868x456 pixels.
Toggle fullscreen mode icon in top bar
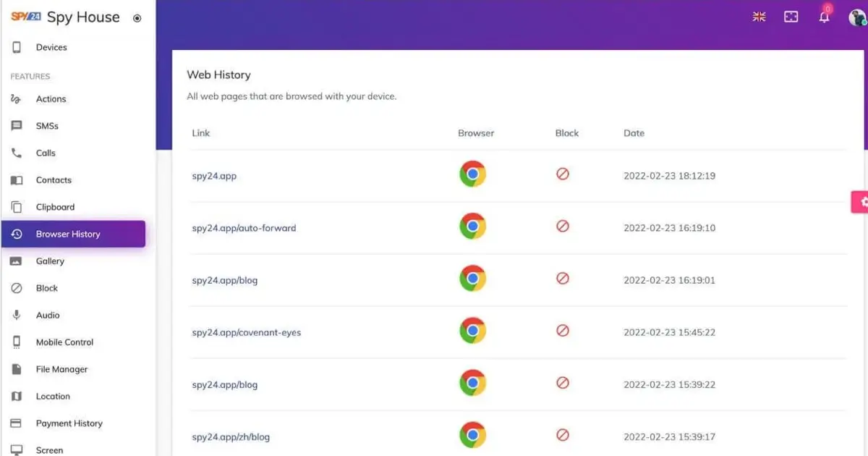791,17
